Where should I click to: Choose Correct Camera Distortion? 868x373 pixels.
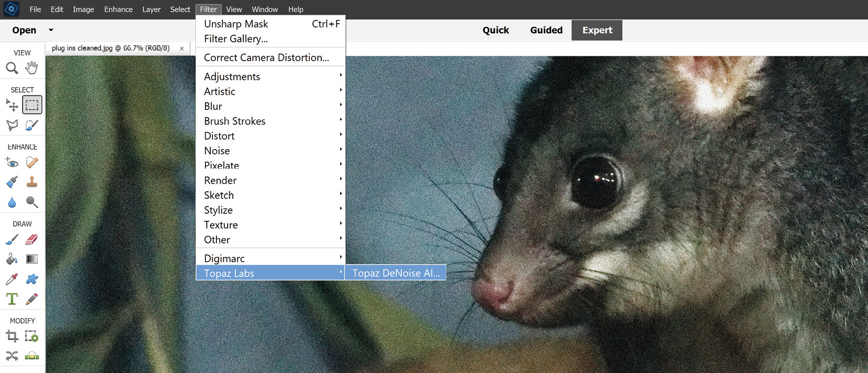pos(271,57)
